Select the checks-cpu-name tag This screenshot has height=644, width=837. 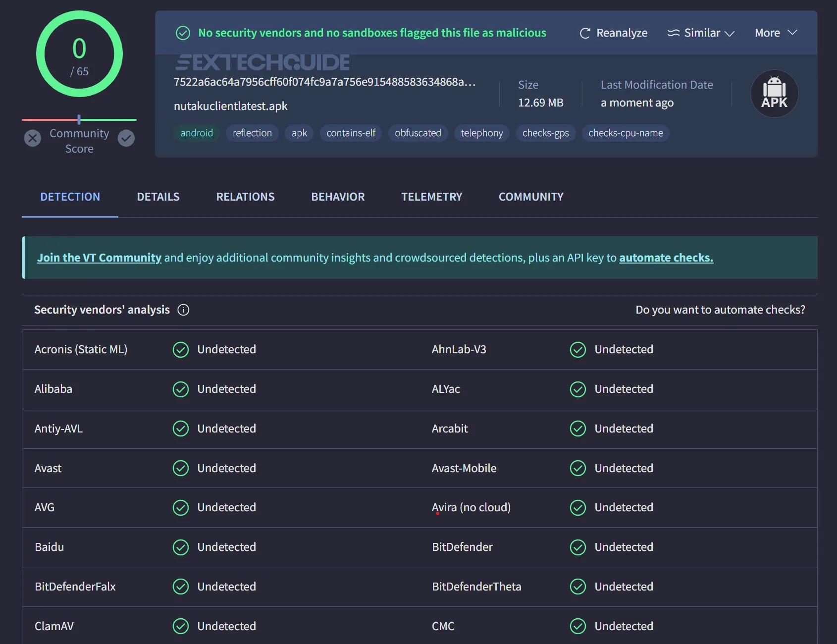coord(626,133)
